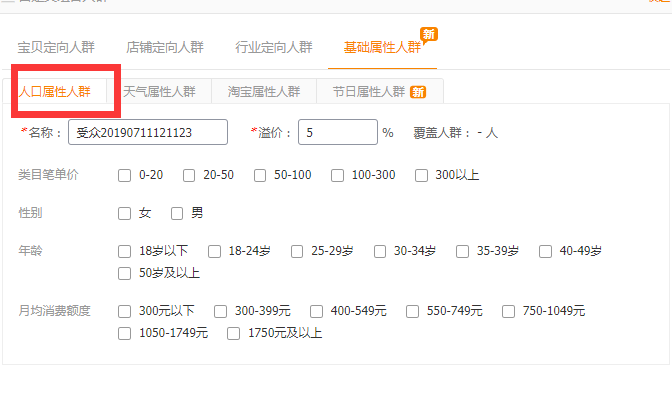Enable the 40-49岁 age checkbox
Screen dimensions: 672x407
tap(546, 251)
